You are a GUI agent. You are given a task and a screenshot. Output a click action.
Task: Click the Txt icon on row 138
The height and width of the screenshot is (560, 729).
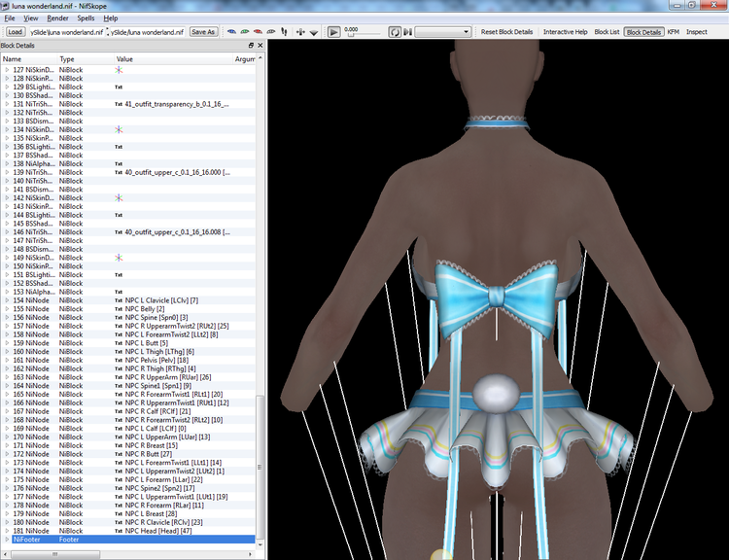tap(119, 163)
